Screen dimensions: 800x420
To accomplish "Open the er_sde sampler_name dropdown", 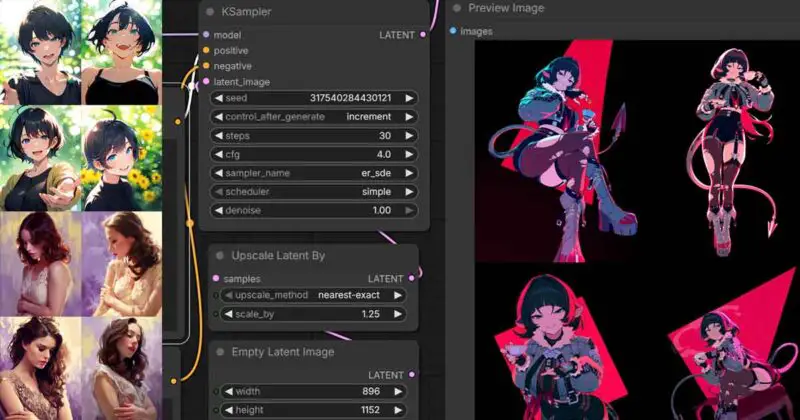I will [x=314, y=173].
